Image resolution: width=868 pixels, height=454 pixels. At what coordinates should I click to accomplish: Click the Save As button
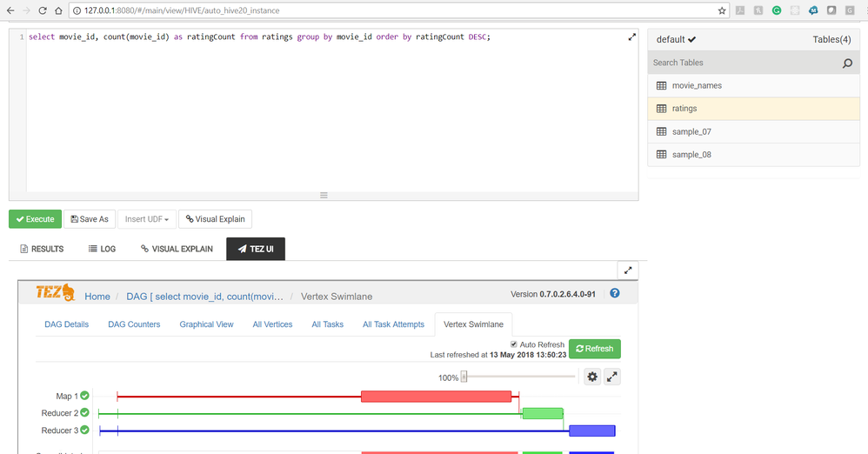pyautogui.click(x=90, y=219)
